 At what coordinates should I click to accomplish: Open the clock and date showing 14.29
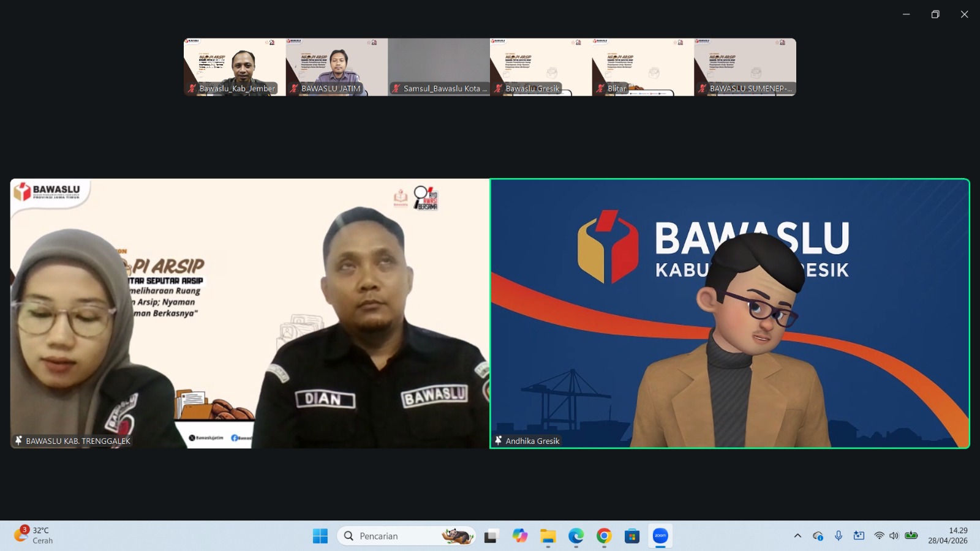[x=948, y=536]
